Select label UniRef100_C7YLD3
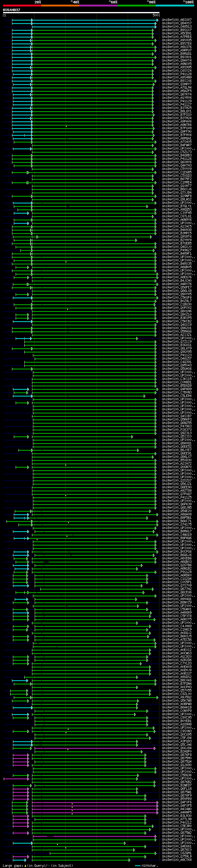Image resolution: width=197 pixels, height=868 pixels. [177, 664]
